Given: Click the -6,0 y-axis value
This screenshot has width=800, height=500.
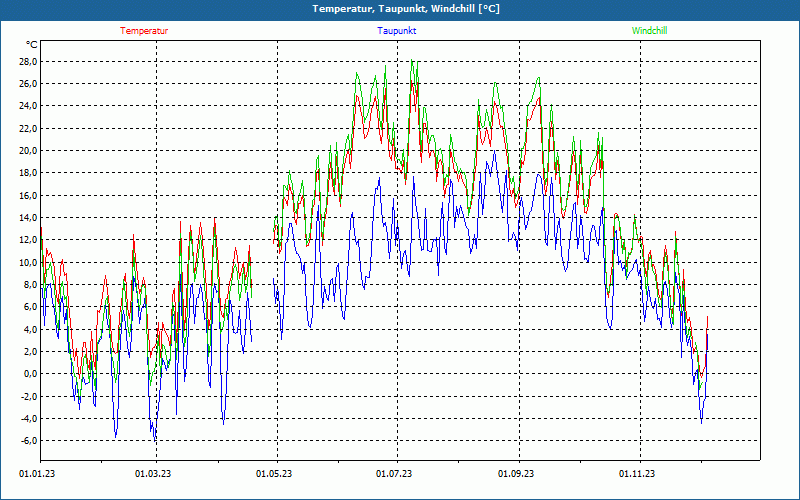Looking at the screenshot, I should click(29, 441).
